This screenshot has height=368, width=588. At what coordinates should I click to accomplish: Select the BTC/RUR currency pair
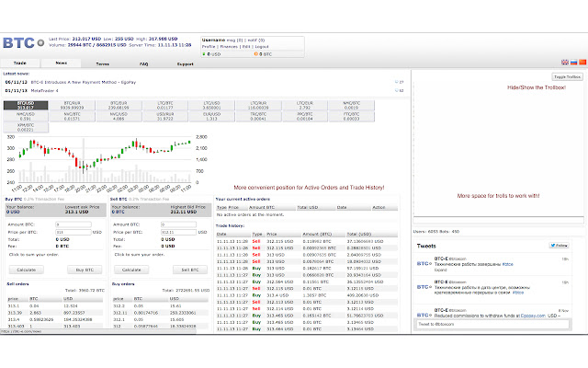[72, 105]
